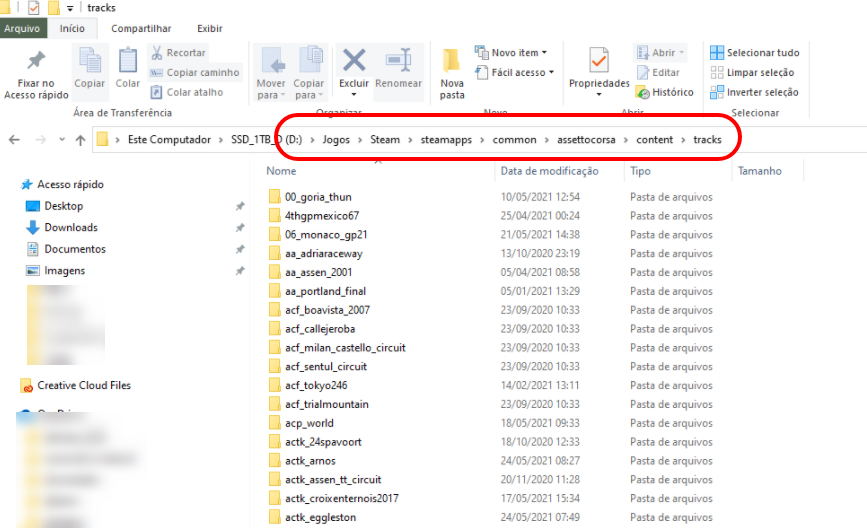
Task: Go back with the left arrow
Action: tap(14, 140)
